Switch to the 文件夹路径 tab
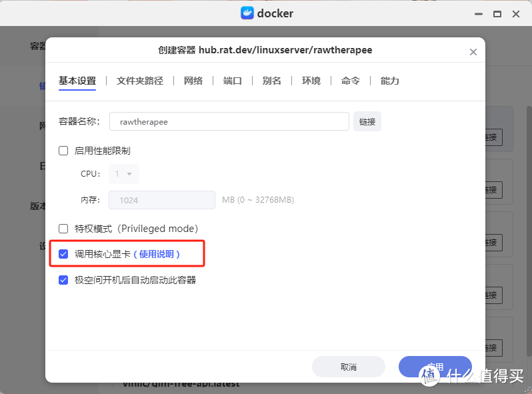Image resolution: width=532 pixels, height=394 pixels. point(140,81)
